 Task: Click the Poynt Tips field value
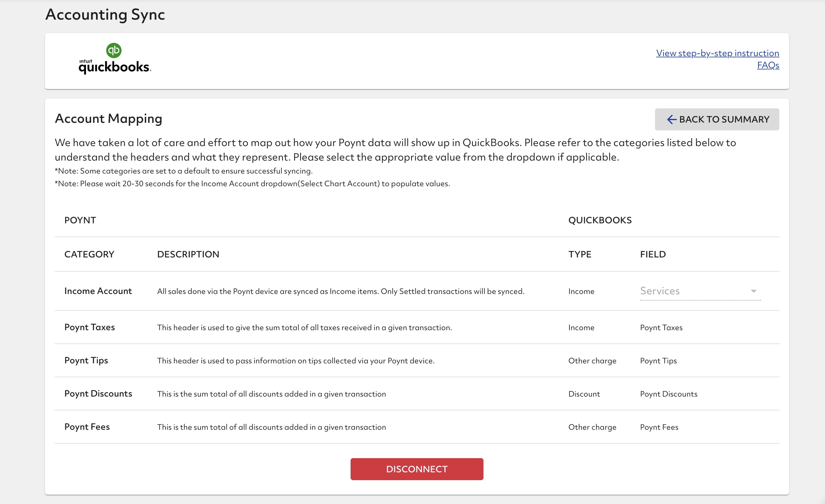[658, 361]
